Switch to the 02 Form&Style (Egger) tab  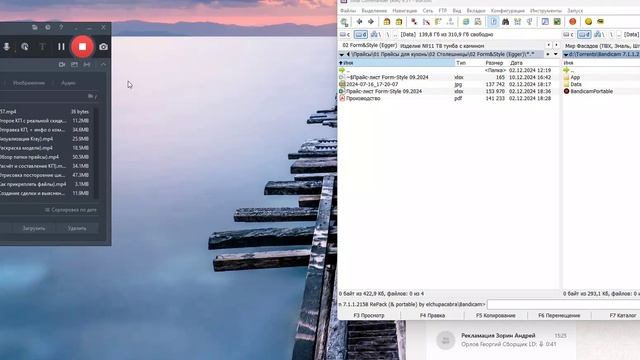369,46
